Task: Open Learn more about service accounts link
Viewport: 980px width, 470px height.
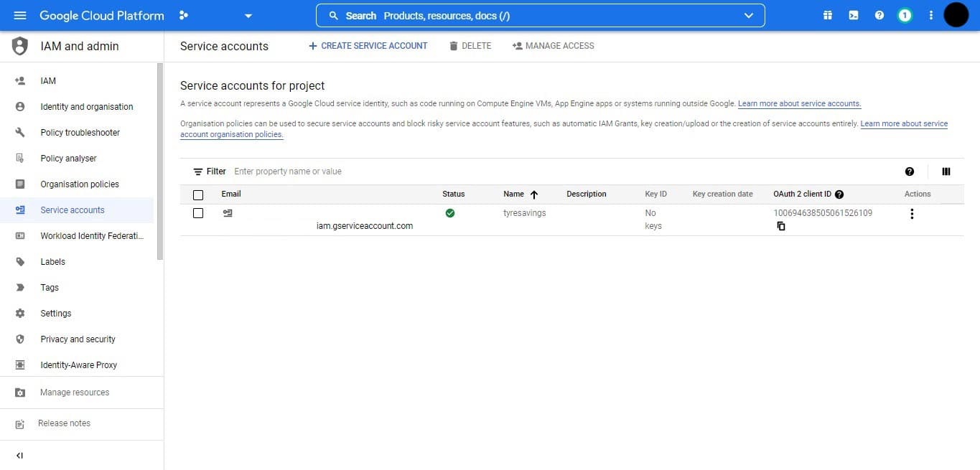Action: pyautogui.click(x=799, y=104)
